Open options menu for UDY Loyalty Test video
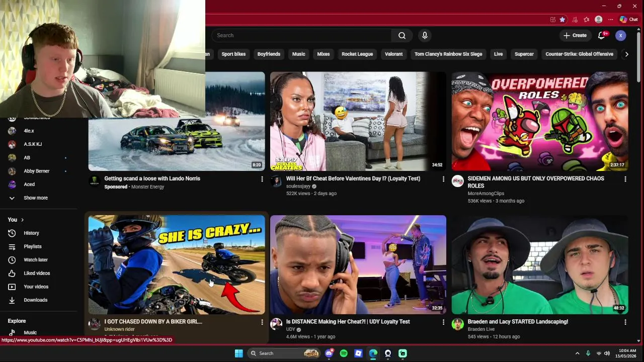The width and height of the screenshot is (644, 362). click(x=443, y=322)
